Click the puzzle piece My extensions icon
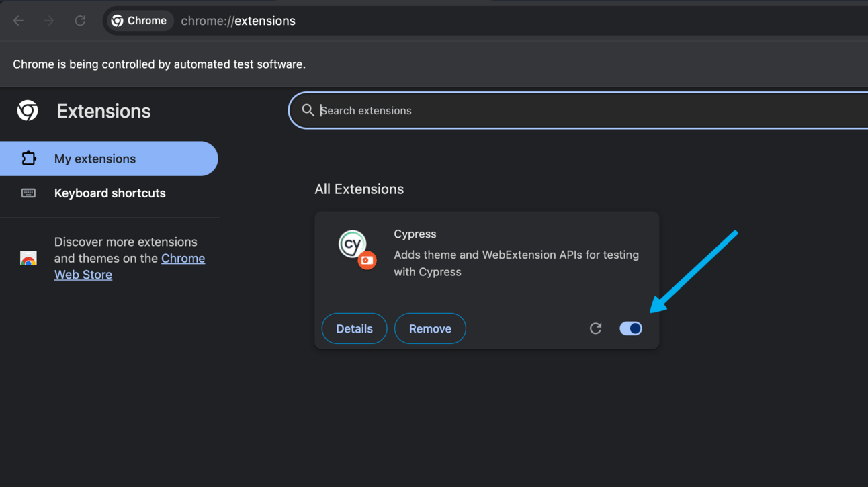868x487 pixels. click(x=28, y=159)
